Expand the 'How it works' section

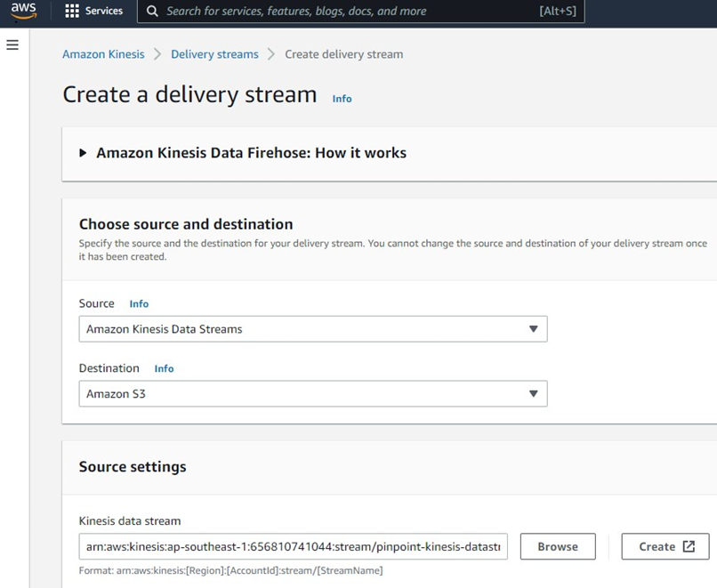click(84, 153)
